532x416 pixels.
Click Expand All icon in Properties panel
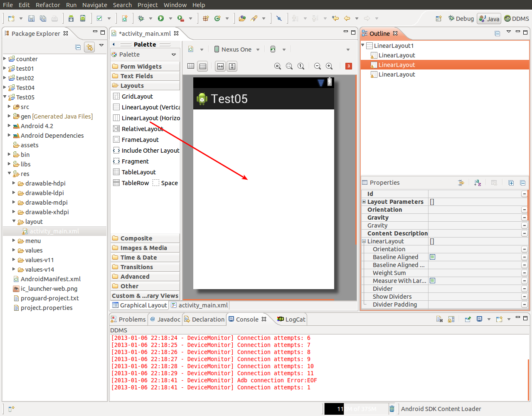click(511, 183)
